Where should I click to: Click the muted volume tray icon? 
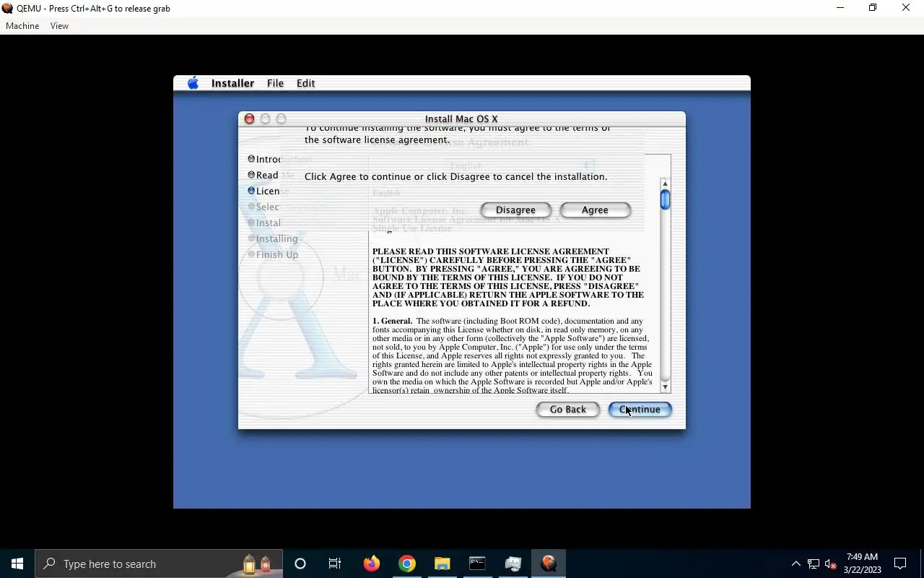[x=831, y=564]
